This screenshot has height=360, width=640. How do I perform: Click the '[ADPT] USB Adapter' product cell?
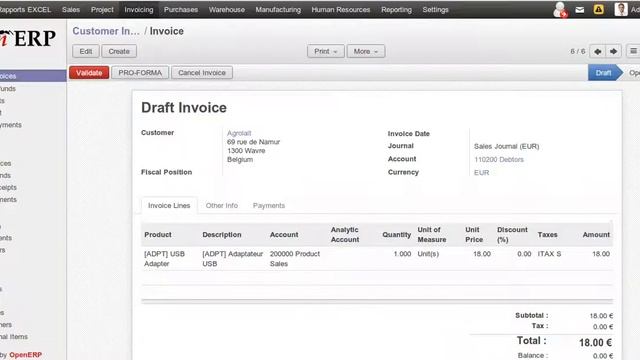pos(164,259)
